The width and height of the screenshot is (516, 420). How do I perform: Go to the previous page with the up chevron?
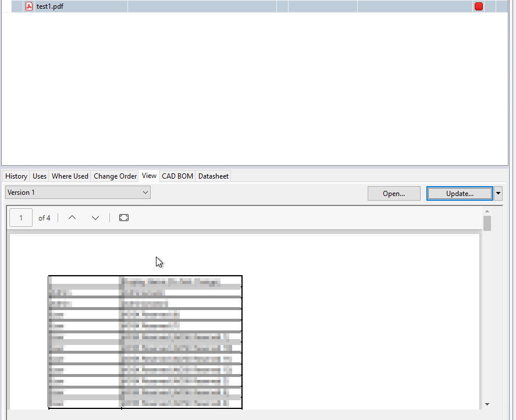pyautogui.click(x=72, y=218)
